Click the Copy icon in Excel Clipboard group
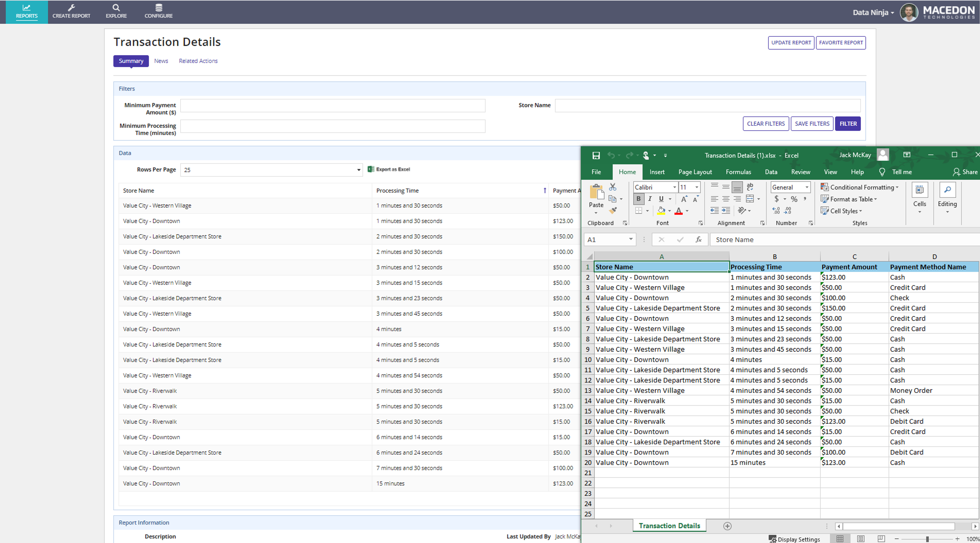This screenshot has width=980, height=543. point(612,199)
